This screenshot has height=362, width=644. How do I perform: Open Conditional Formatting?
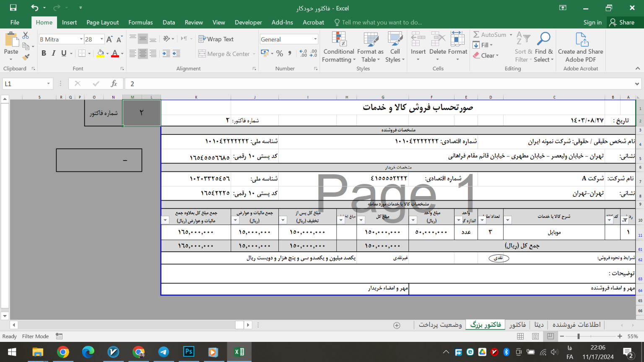click(x=338, y=47)
